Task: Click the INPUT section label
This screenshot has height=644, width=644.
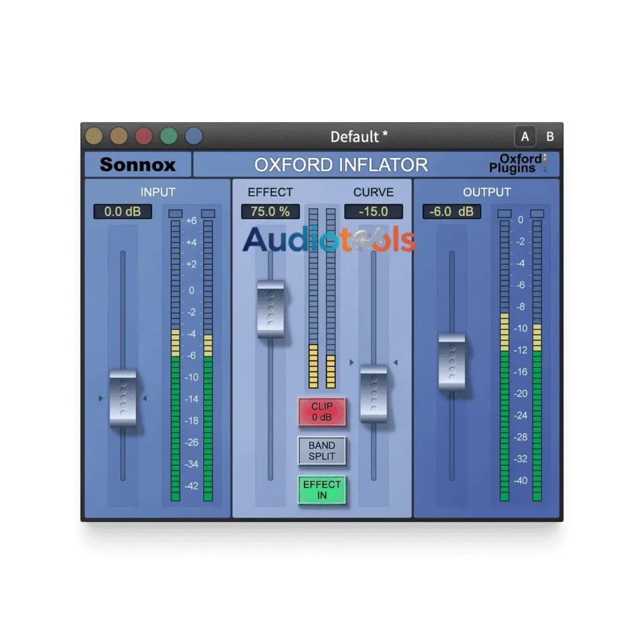Action: click(x=158, y=192)
